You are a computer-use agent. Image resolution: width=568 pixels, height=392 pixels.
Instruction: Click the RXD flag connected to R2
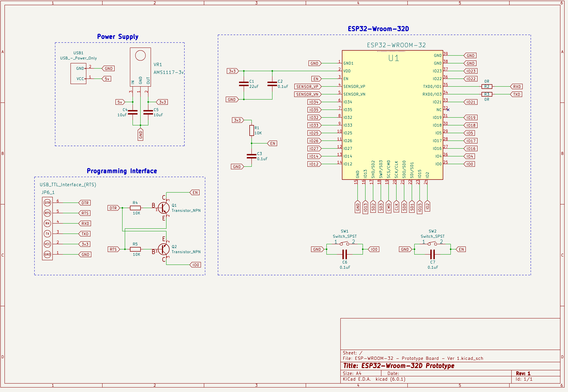coord(516,86)
